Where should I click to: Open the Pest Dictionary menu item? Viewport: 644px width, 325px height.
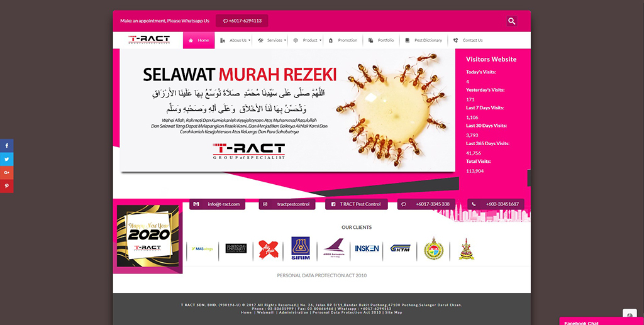(423, 40)
